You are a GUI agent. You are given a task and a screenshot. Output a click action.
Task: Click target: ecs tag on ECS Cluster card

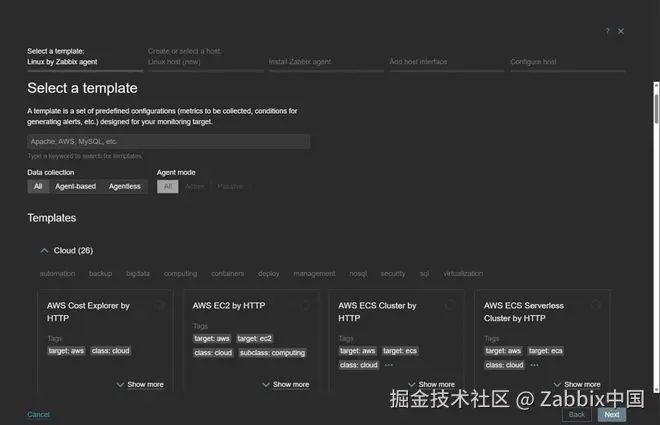[400, 351]
